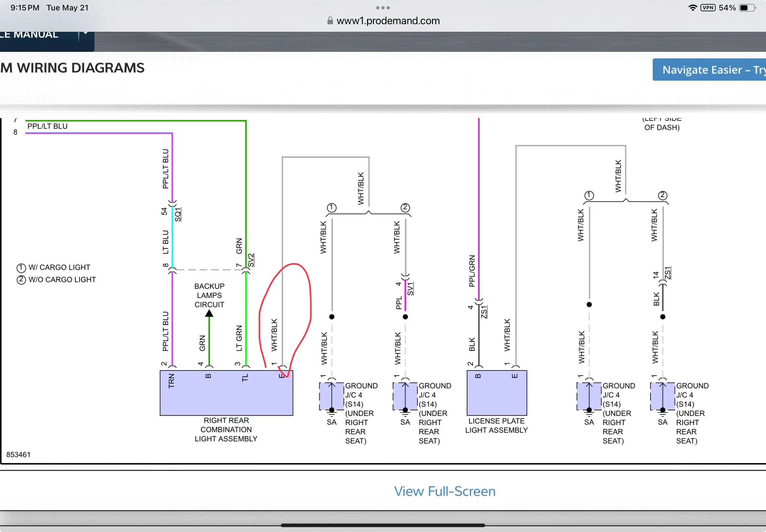Select the License Plate Light Assembly box
The image size is (766, 532).
pos(497,393)
